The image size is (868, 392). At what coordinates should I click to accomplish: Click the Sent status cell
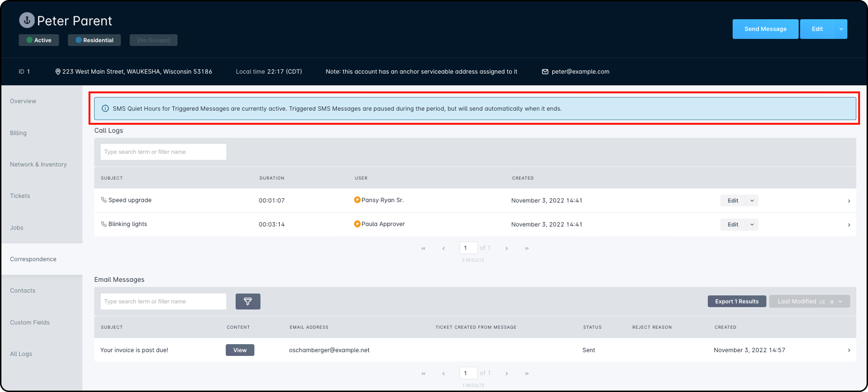[x=589, y=350]
